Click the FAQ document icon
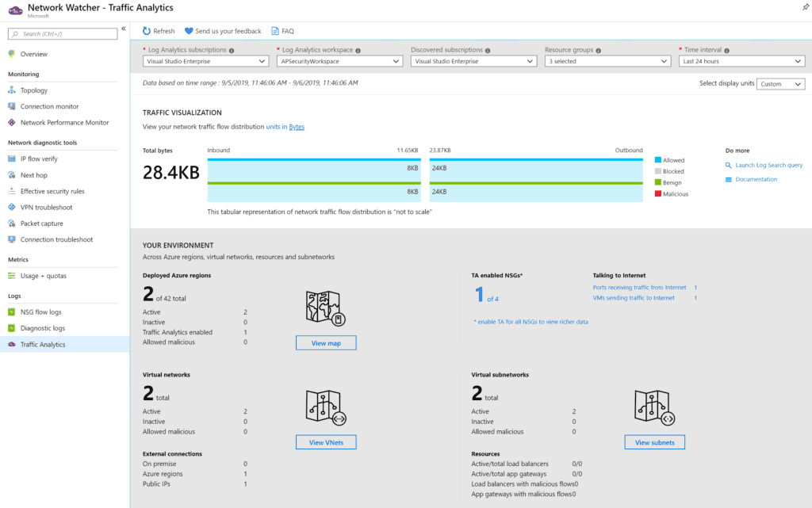Screen dimensions: 812x508 coord(274,31)
